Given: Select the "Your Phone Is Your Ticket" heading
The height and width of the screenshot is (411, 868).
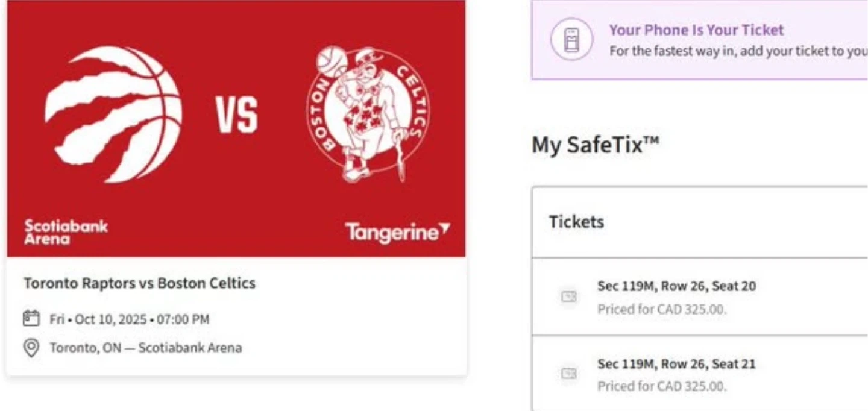Looking at the screenshot, I should [696, 30].
